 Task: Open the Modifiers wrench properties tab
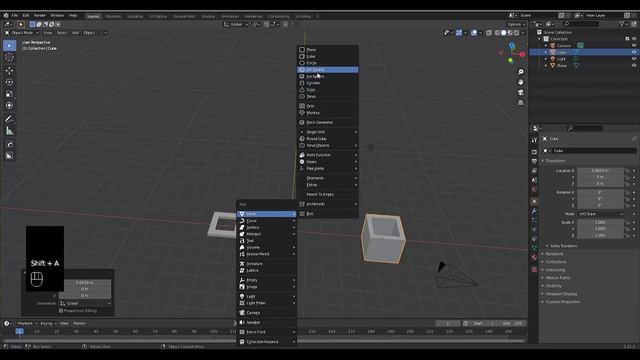534,211
